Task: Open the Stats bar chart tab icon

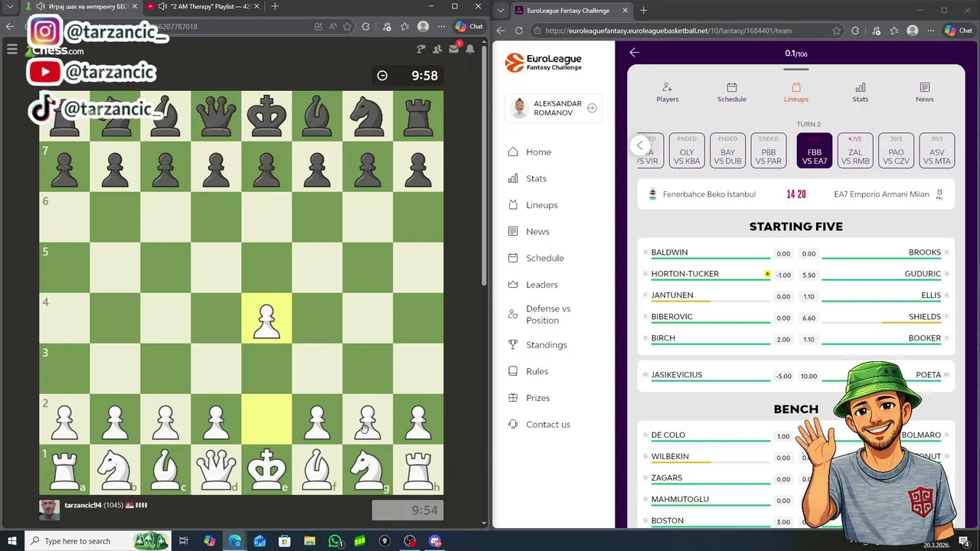Action: coord(861,87)
